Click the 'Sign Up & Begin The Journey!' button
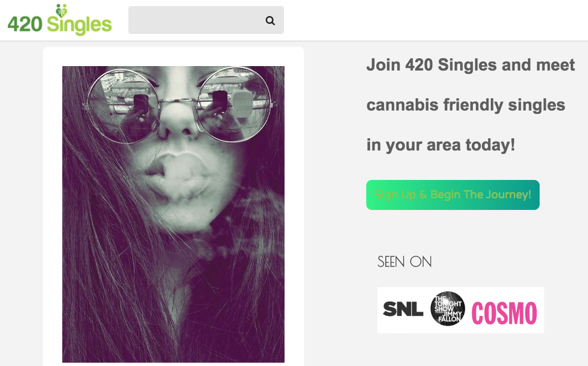 tap(452, 195)
